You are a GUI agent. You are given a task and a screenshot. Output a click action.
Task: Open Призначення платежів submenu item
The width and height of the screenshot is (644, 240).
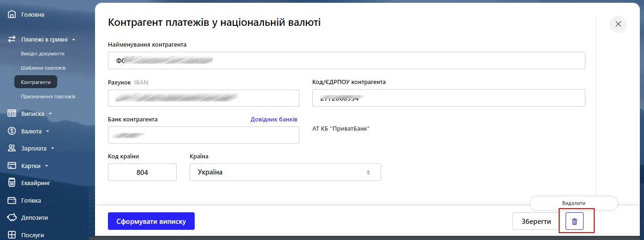(48, 96)
